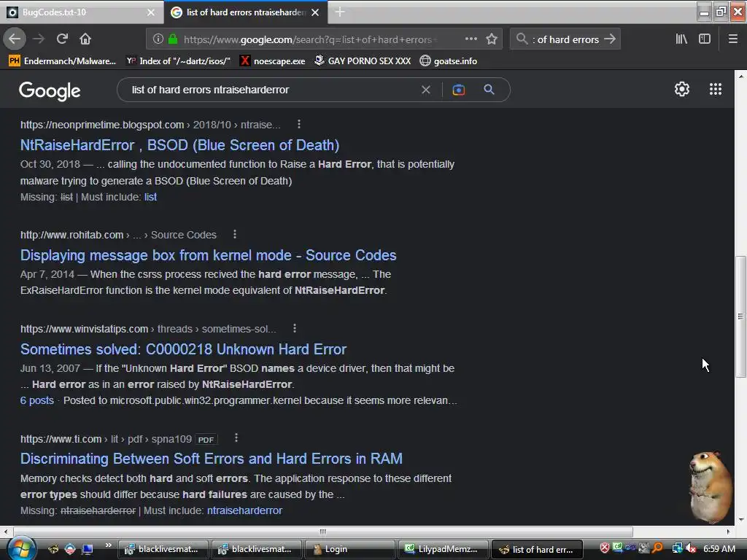Click the hamster desktop pet
This screenshot has width=747, height=560.
coord(711,486)
